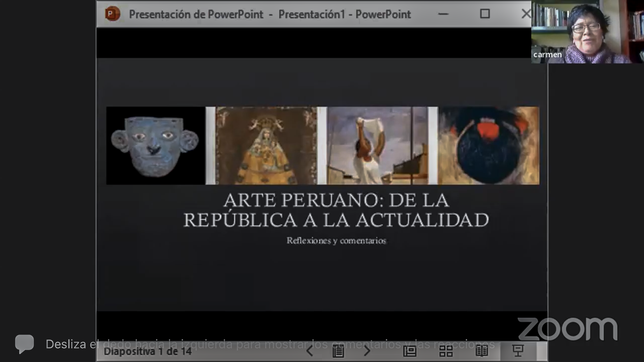Click the subtitle 'Reflexiones y comentarios'

(336, 240)
